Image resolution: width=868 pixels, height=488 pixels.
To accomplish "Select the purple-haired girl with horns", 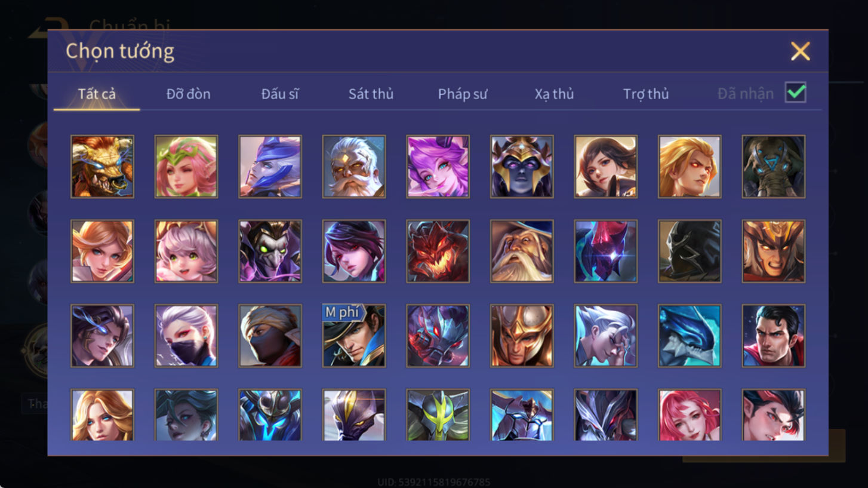I will (x=438, y=167).
